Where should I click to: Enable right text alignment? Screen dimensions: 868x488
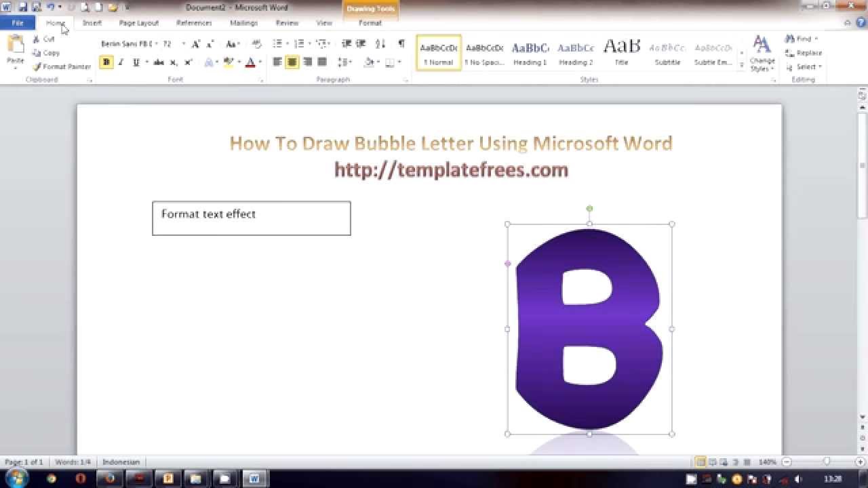point(309,62)
